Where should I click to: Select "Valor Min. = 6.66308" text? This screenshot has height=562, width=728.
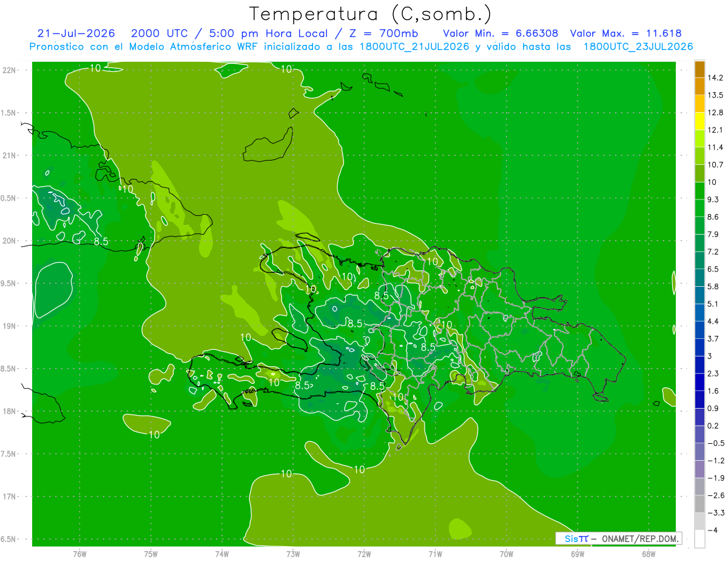point(500,33)
